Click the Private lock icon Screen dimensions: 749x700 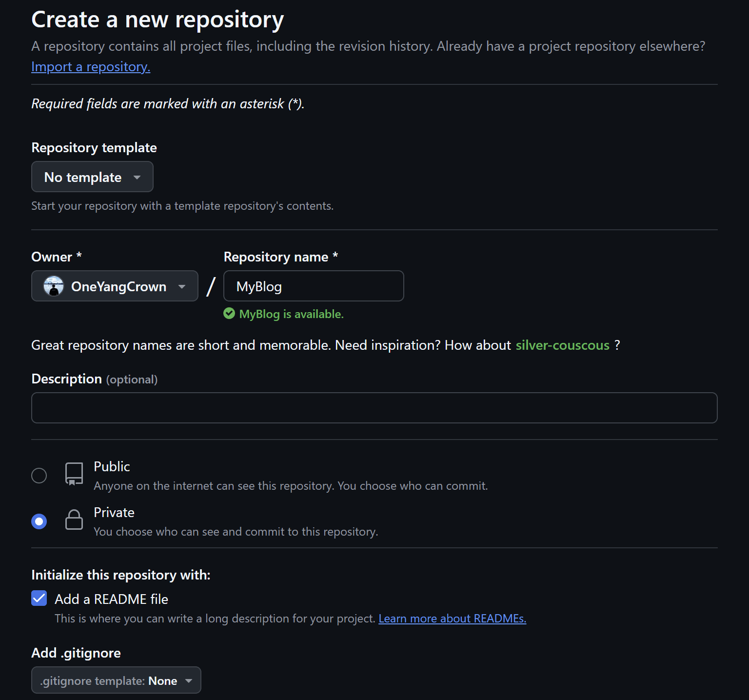(x=74, y=520)
